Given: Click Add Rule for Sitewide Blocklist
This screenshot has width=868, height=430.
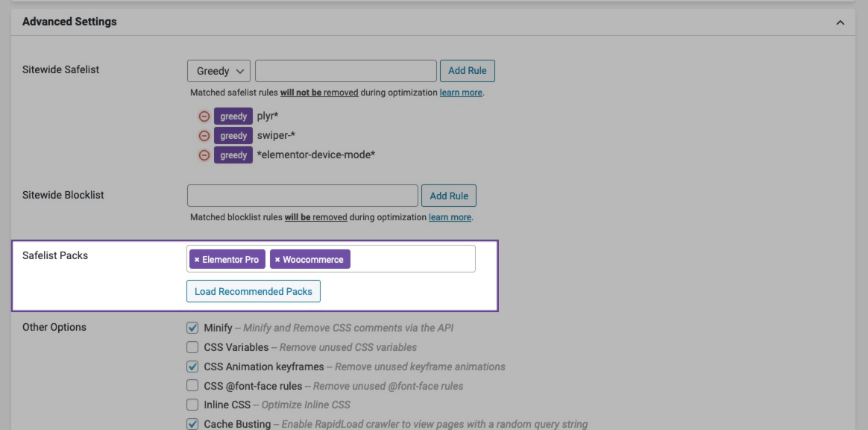Looking at the screenshot, I should point(449,196).
